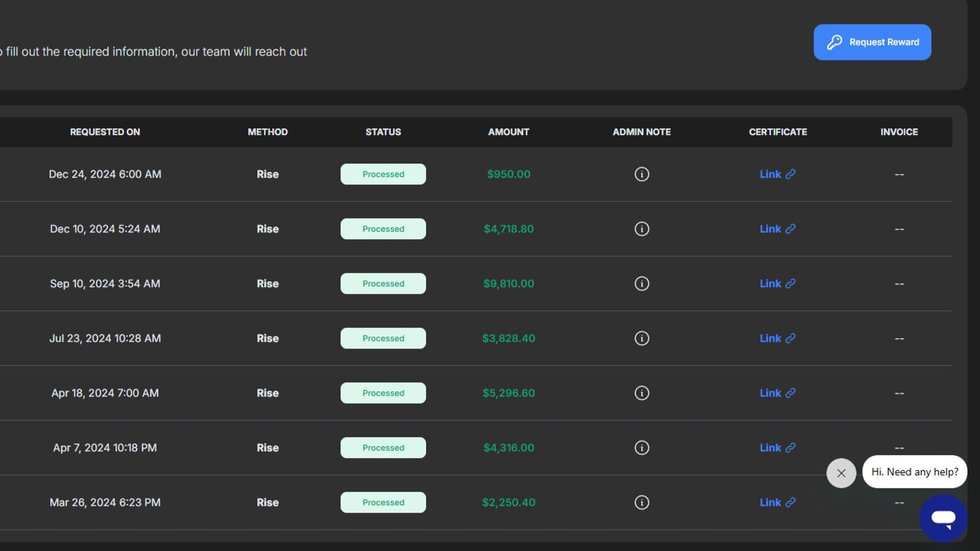This screenshot has height=551, width=980.
Task: Click the CERTIFICATE column header
Action: (x=778, y=132)
